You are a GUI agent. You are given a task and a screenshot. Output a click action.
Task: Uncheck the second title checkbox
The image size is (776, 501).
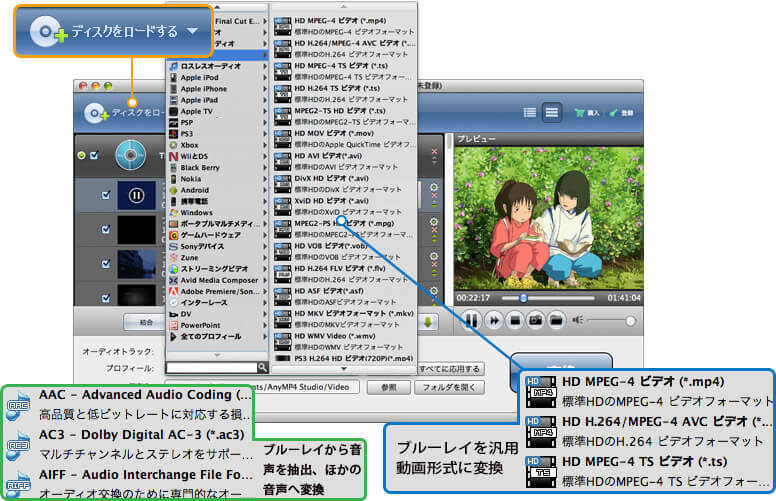[106, 229]
